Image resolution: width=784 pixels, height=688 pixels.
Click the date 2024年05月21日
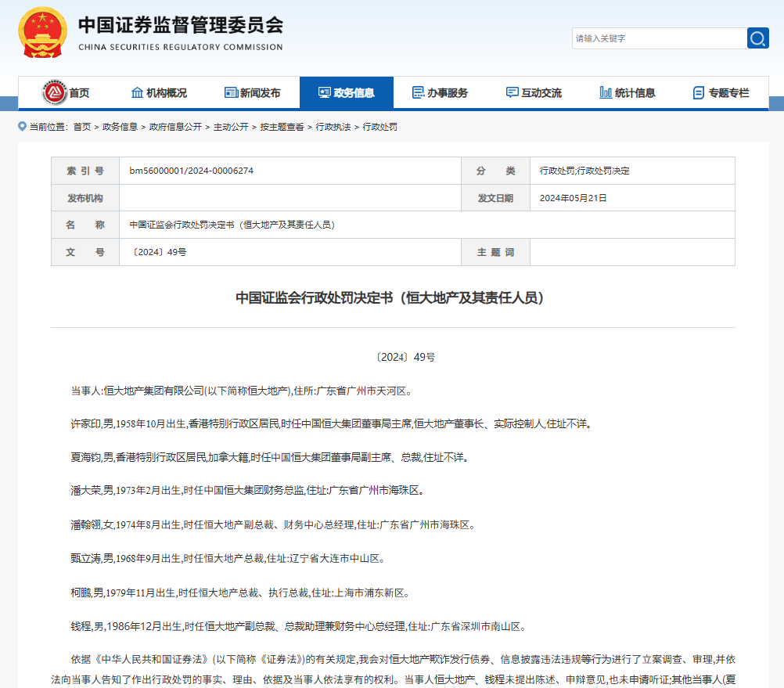coord(574,198)
